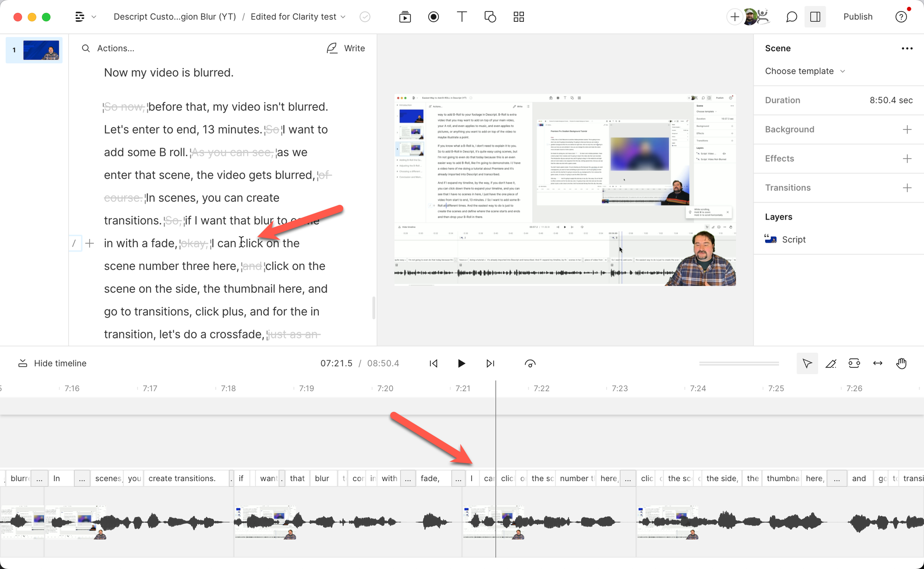This screenshot has height=569, width=924.
Task: Select the Text tool icon
Action: click(x=462, y=17)
